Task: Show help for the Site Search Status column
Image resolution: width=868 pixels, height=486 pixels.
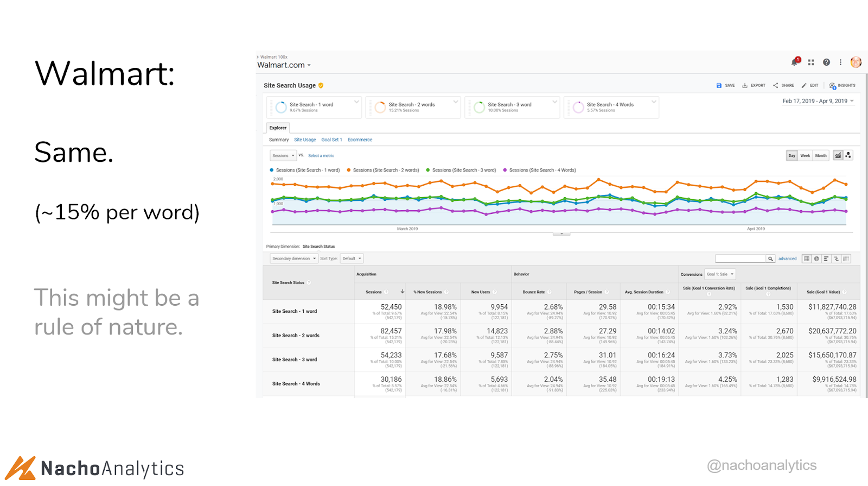Action: pos(309,283)
